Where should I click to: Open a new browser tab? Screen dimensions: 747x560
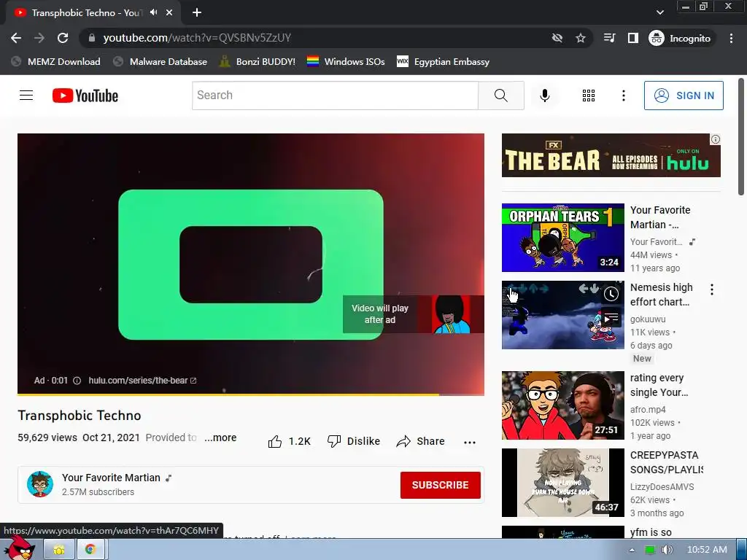coord(197,13)
